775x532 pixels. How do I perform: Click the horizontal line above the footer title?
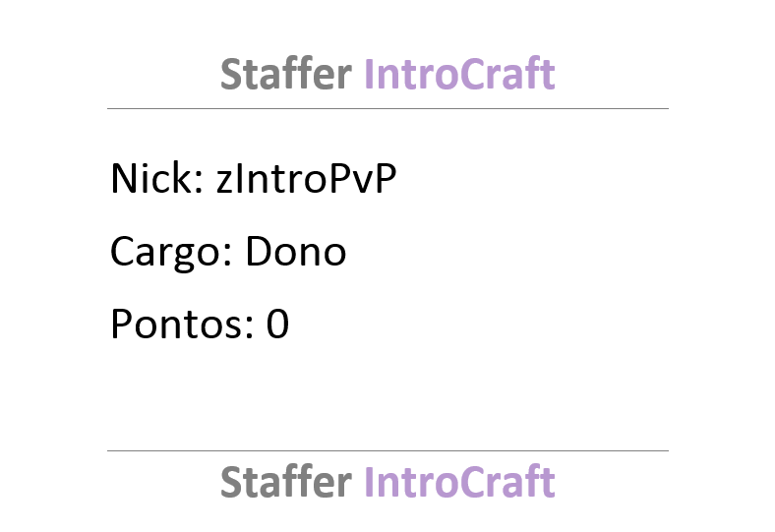click(387, 450)
